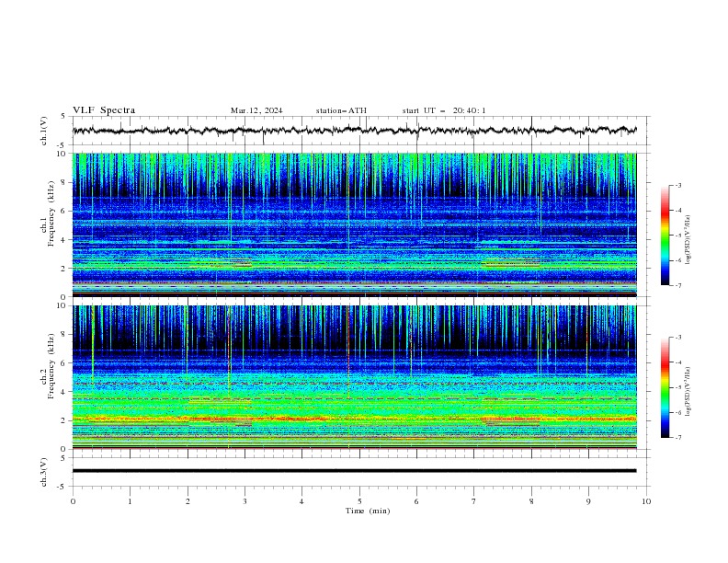Click the "ch.1(V)" axis label
The width and height of the screenshot is (728, 563).
(x=44, y=131)
